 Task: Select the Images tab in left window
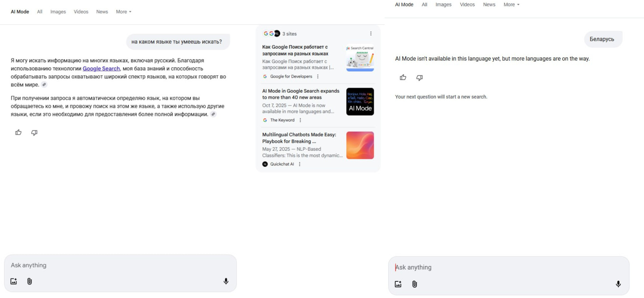click(58, 12)
